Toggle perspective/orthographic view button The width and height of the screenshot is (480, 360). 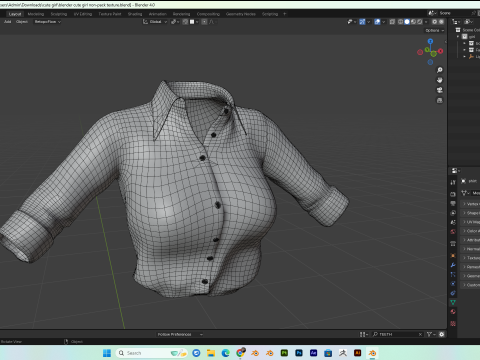tap(440, 100)
